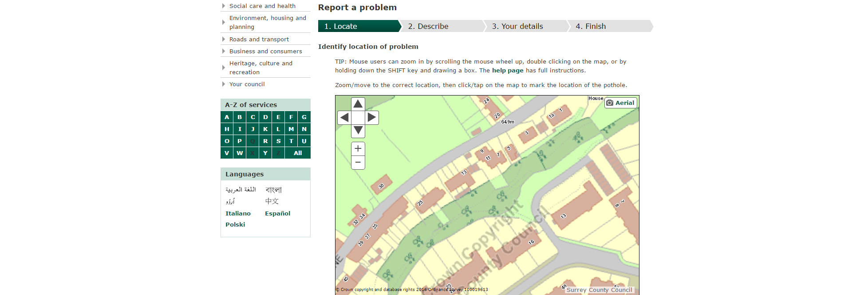Go to the Your details step
This screenshot has height=295, width=868.
(x=517, y=26)
